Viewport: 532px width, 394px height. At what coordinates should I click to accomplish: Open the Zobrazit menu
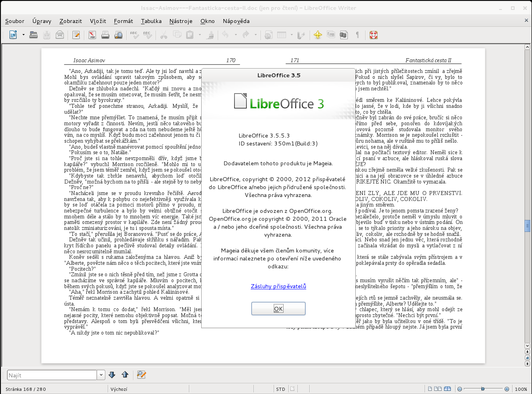click(71, 21)
